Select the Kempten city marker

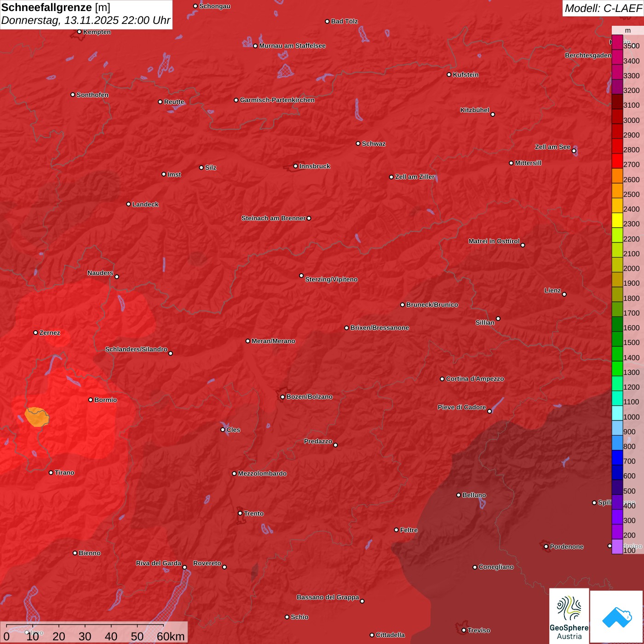[79, 32]
